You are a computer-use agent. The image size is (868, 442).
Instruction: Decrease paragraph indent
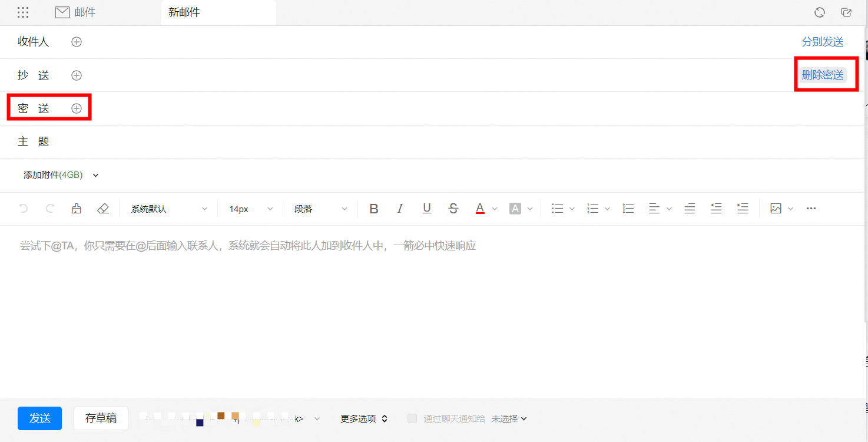pos(716,209)
